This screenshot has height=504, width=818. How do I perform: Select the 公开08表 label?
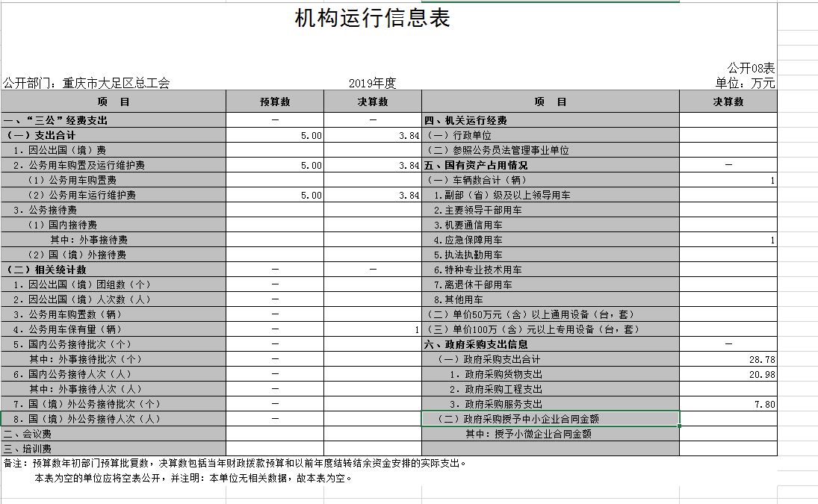pos(751,68)
